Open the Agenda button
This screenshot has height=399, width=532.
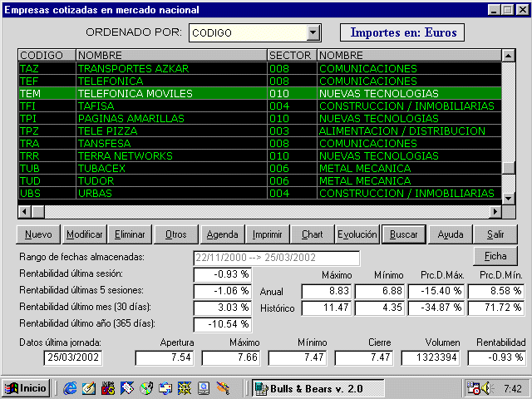tap(222, 234)
